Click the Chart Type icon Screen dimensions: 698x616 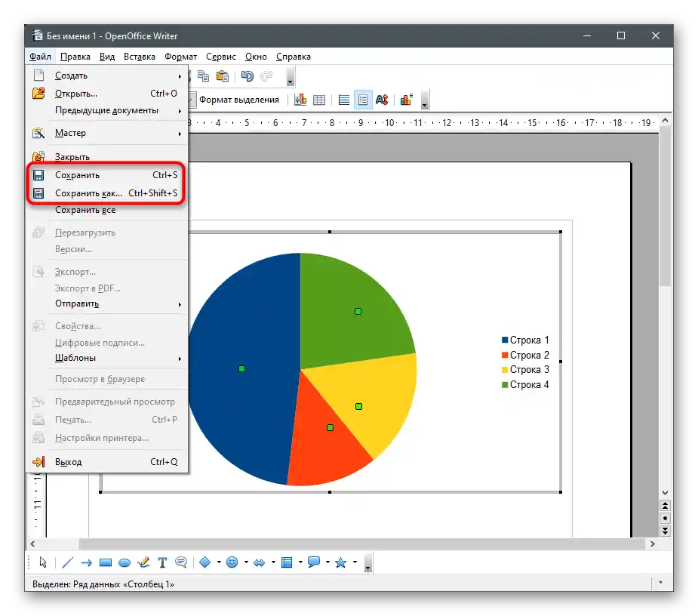[300, 100]
